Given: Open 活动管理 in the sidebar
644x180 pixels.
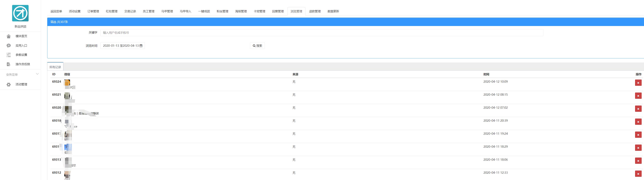Looking at the screenshot, I should click(x=21, y=85).
